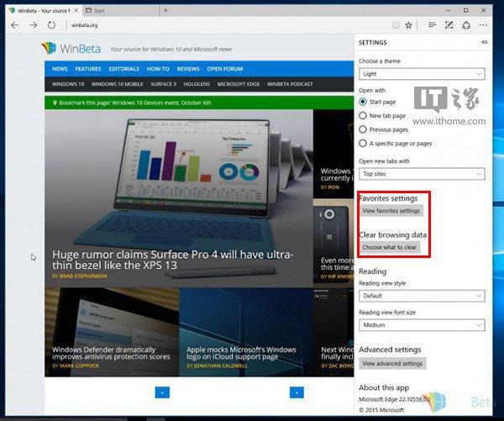Open the More actions ellipsis menu

(483, 24)
